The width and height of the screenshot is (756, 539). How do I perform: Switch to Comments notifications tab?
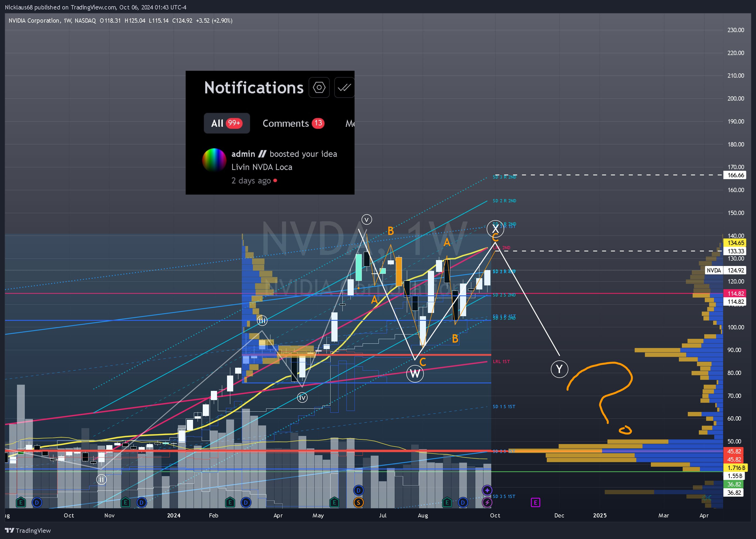(x=293, y=123)
